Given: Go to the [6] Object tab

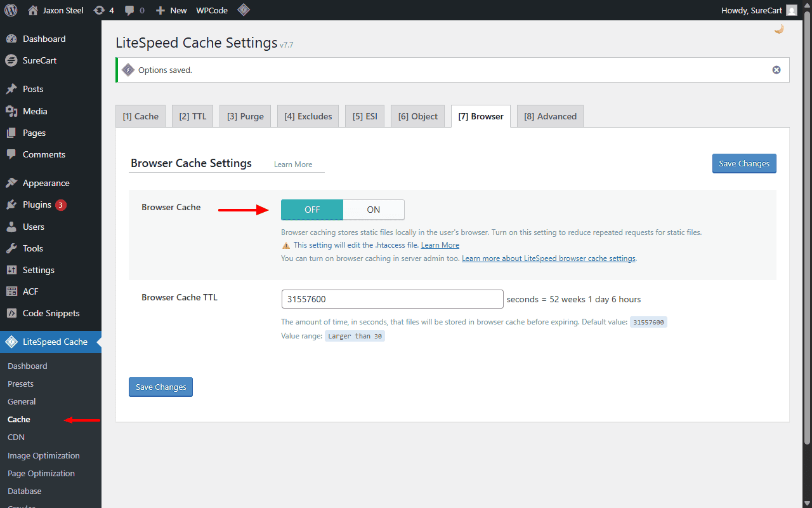Looking at the screenshot, I should (418, 116).
